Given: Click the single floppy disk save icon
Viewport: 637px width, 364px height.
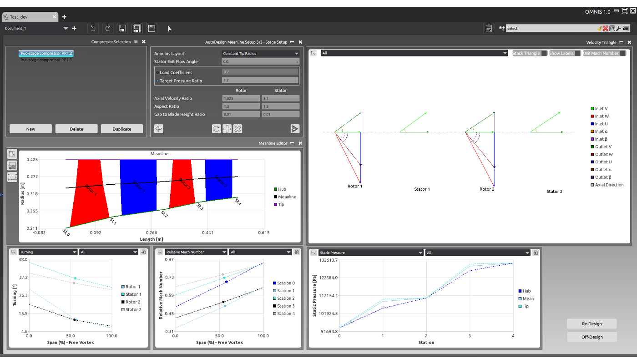Looking at the screenshot, I should [122, 28].
